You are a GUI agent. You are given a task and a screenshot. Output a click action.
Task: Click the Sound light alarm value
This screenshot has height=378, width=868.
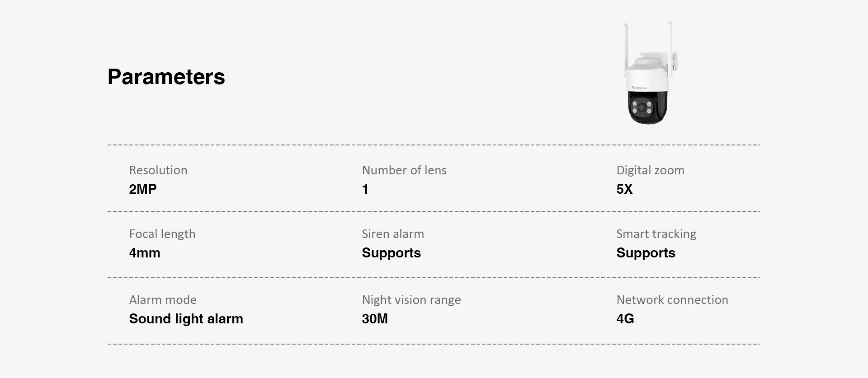[186, 319]
